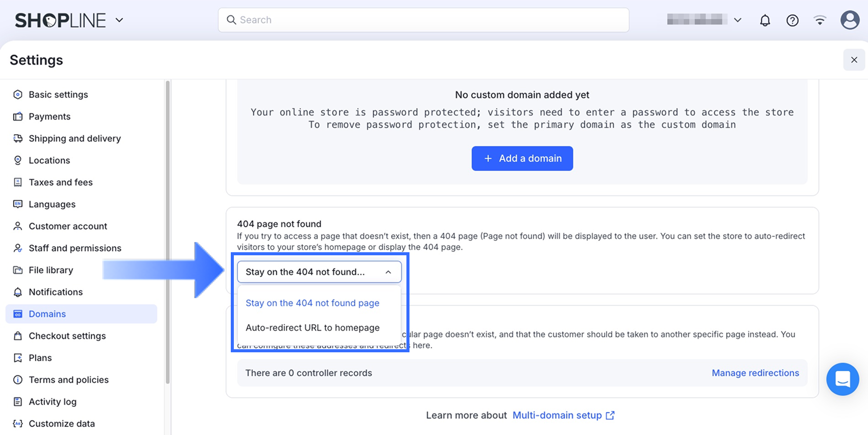This screenshot has width=868, height=435.
Task: Expand the SHOPLINE logo dropdown arrow
Action: [119, 20]
